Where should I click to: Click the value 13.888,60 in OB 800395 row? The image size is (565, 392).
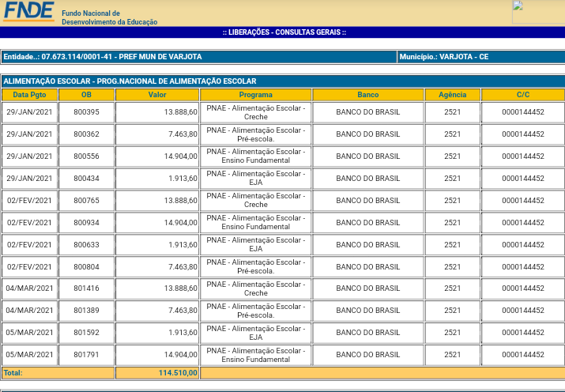(180, 112)
